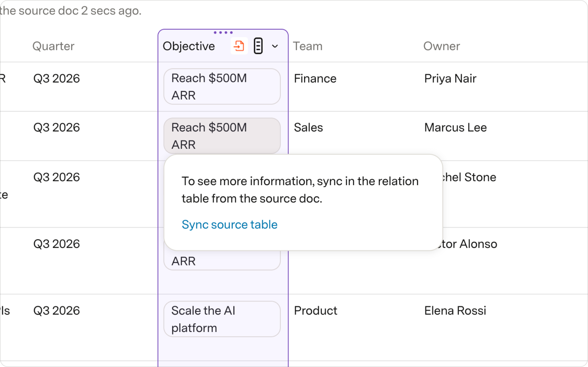This screenshot has height=367, width=588.
Task: Click the Elena Rossi owner cell
Action: (455, 311)
